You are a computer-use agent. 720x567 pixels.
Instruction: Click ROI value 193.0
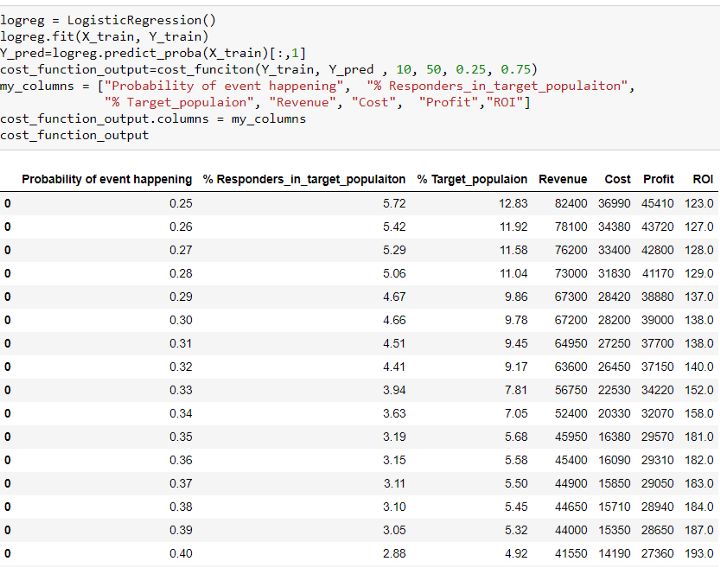[699, 553]
